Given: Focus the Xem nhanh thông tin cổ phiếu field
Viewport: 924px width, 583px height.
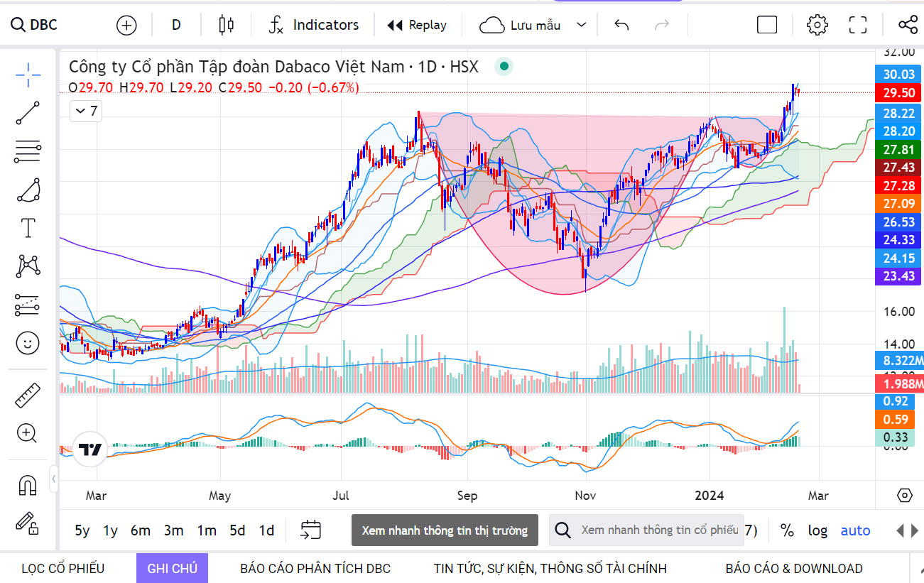Looking at the screenshot, I should 646,530.
